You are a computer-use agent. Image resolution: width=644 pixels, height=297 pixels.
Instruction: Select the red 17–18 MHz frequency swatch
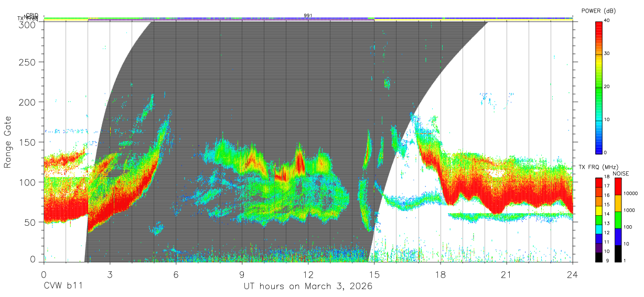click(x=599, y=183)
